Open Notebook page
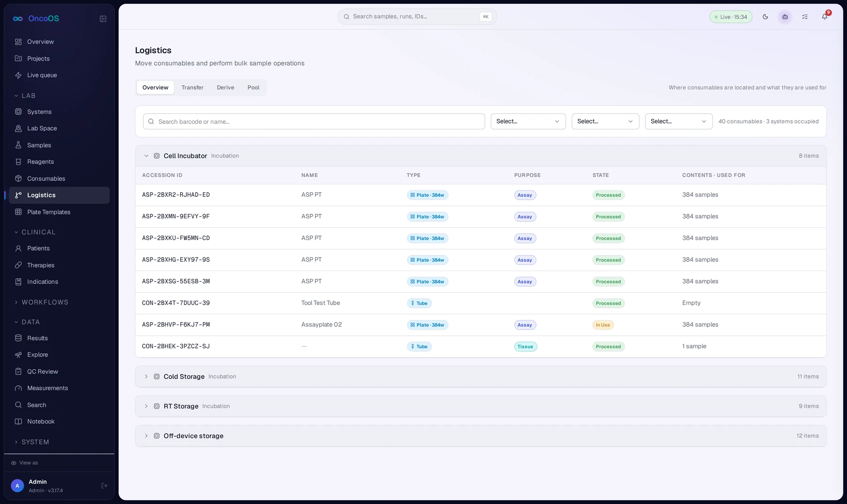The height and width of the screenshot is (504, 847). coord(59,422)
